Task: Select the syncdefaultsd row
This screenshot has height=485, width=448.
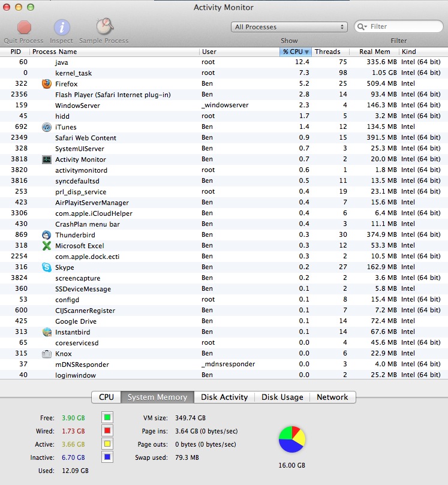Action: coord(224,180)
